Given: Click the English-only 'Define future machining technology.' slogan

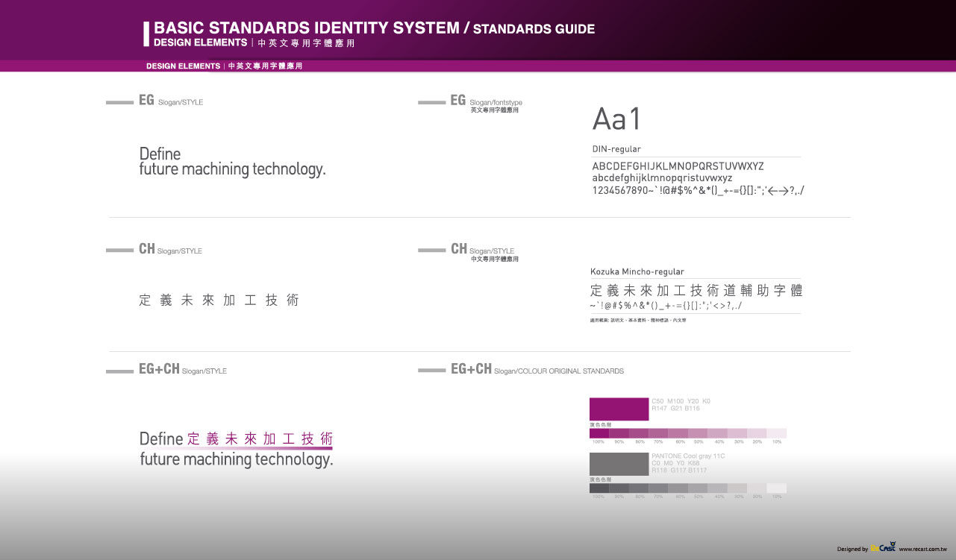Looking at the screenshot, I should [x=233, y=162].
